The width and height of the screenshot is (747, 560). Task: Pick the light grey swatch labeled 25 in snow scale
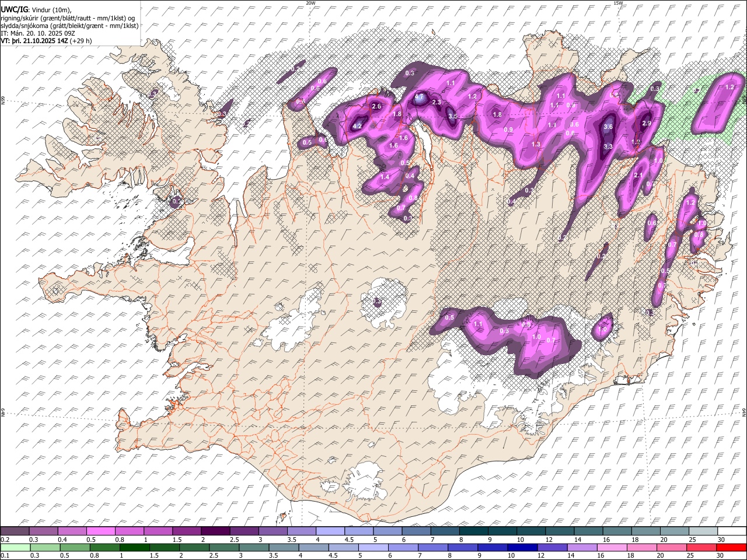(x=703, y=531)
